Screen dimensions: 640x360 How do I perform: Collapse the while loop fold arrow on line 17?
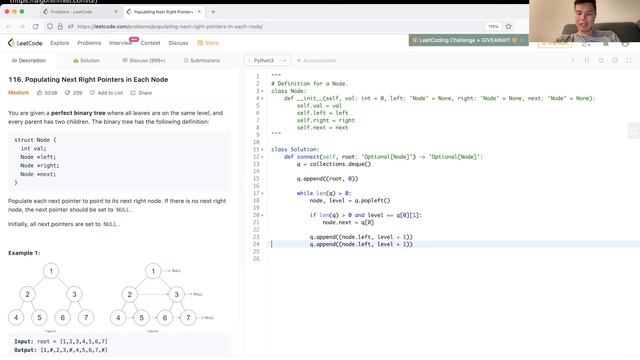(262, 193)
